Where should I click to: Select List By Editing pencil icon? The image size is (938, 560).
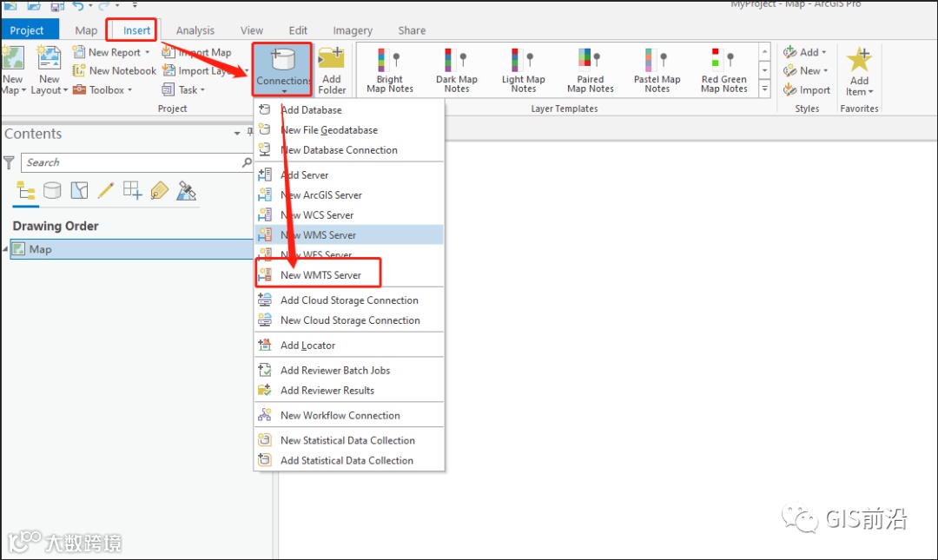(x=106, y=191)
